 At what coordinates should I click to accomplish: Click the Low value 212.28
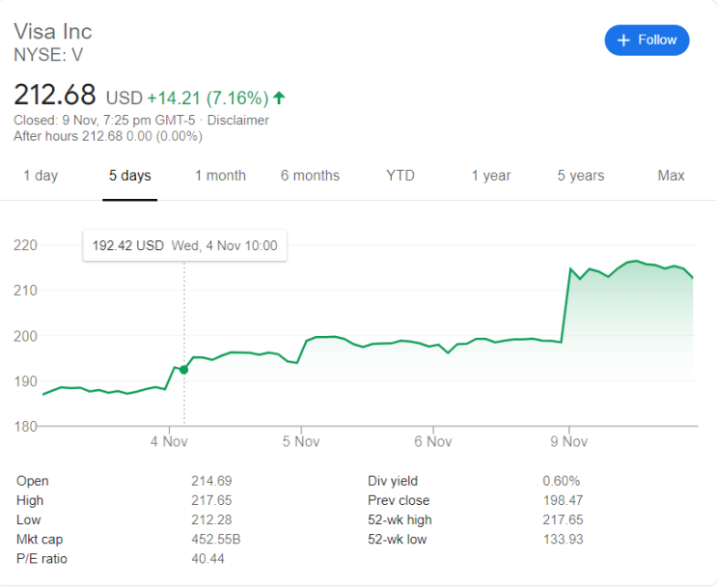[211, 519]
